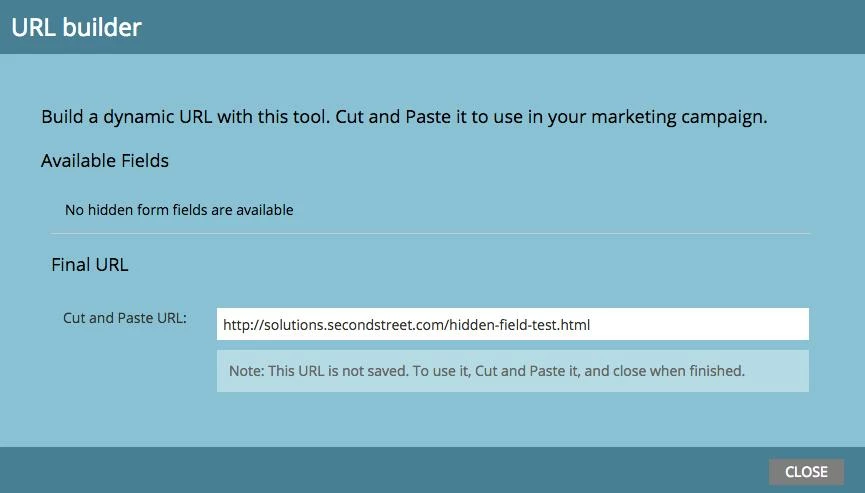Click dark header bar right of title
865x493 pixels.
tap(502, 27)
